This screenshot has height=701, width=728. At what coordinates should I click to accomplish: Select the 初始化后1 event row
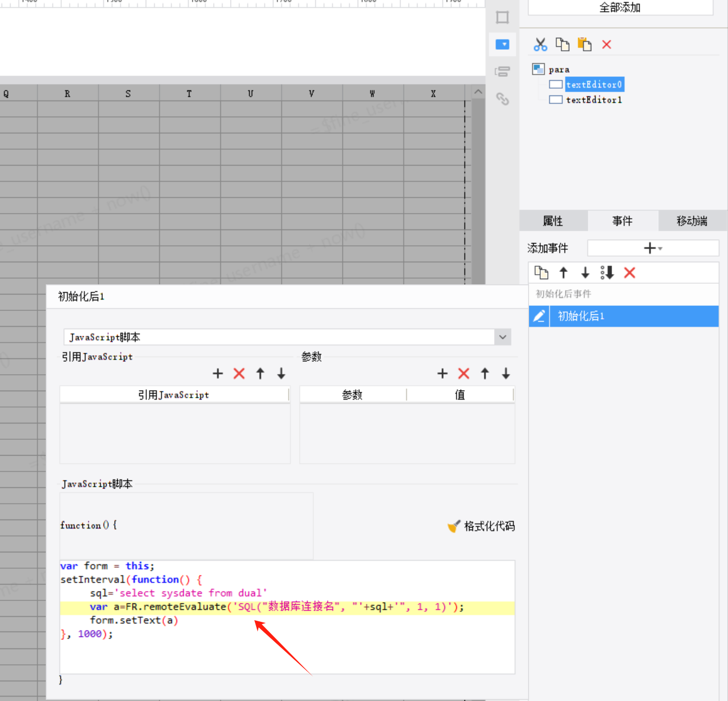pos(624,316)
